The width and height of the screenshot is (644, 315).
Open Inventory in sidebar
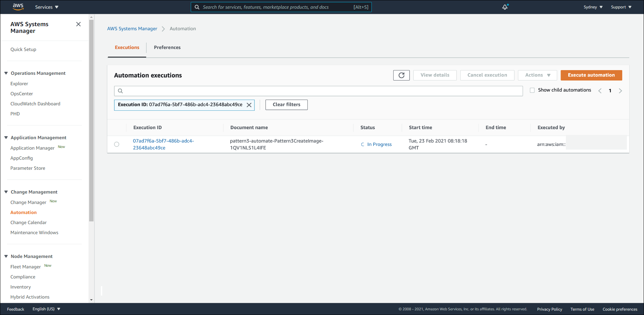20,287
